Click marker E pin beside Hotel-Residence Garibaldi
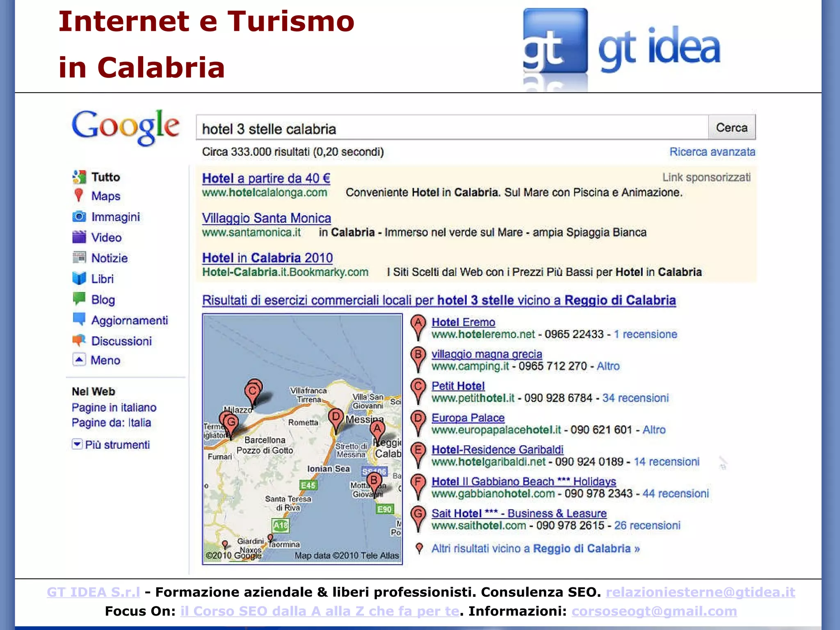This screenshot has height=630, width=840. point(418,456)
